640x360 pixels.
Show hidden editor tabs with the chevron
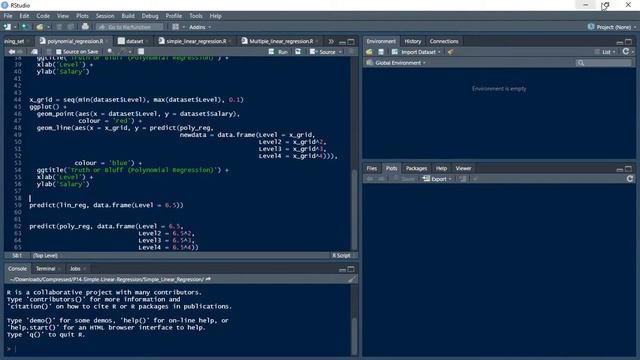[331, 41]
